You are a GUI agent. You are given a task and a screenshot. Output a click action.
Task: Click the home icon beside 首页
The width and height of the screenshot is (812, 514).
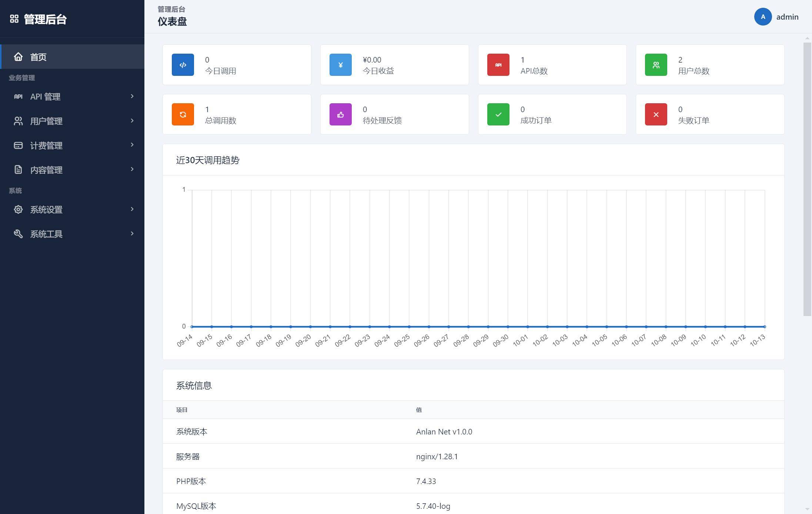18,57
